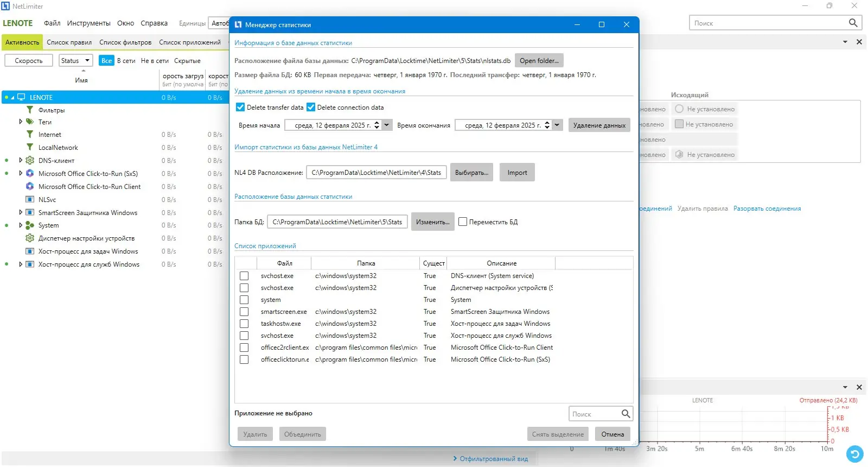Screen dimensions: 868x467
Task: Toggle the Delete transfer data checkbox
Action: [x=240, y=107]
